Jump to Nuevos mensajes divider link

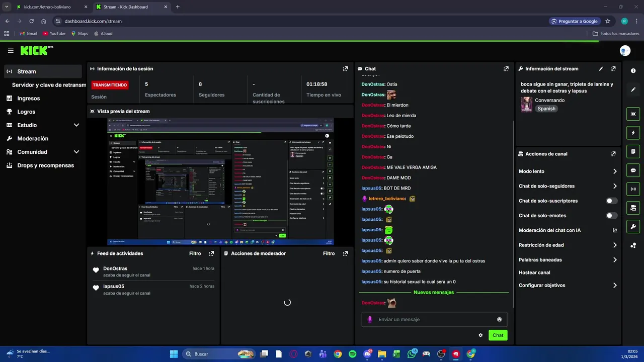point(433,292)
